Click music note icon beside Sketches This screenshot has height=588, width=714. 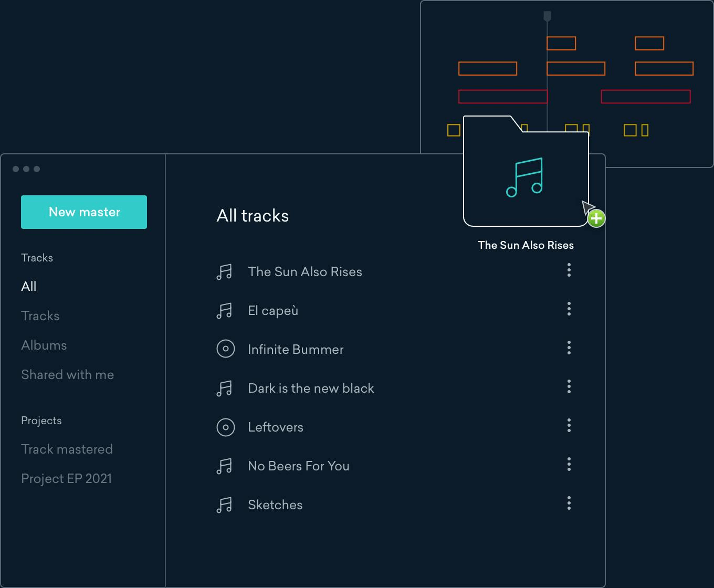click(224, 505)
